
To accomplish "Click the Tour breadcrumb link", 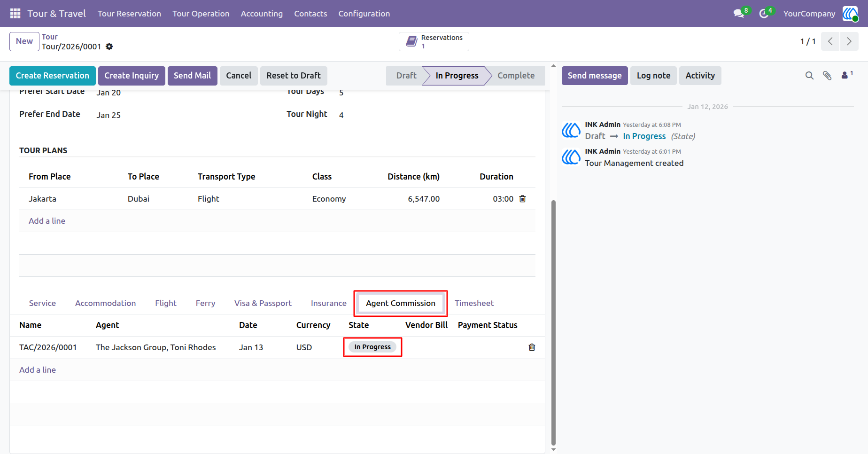I will pos(50,37).
